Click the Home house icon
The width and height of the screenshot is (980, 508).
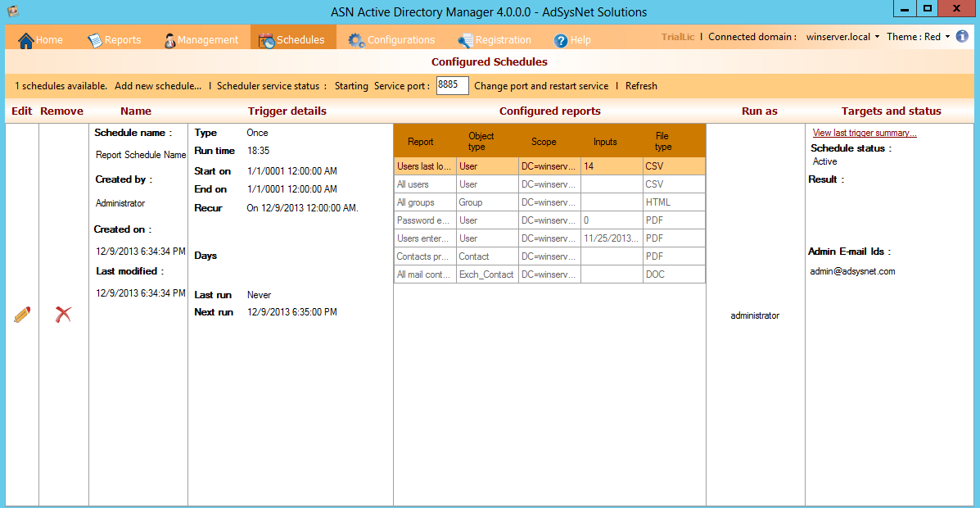coord(25,40)
